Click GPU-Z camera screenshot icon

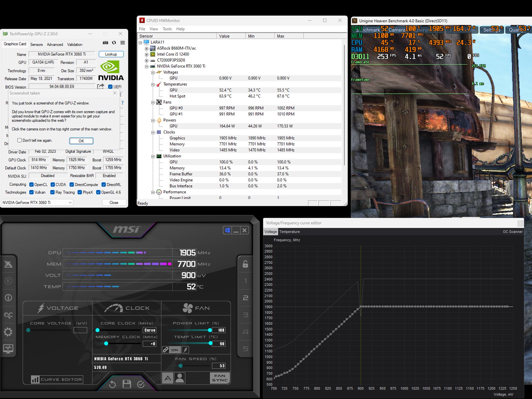(x=105, y=43)
